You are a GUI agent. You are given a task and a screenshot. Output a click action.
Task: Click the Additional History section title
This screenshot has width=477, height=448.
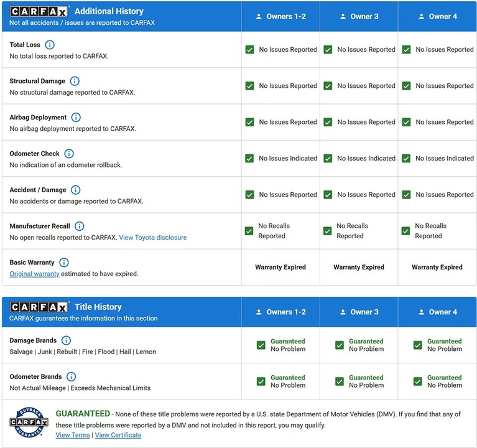[x=109, y=11]
